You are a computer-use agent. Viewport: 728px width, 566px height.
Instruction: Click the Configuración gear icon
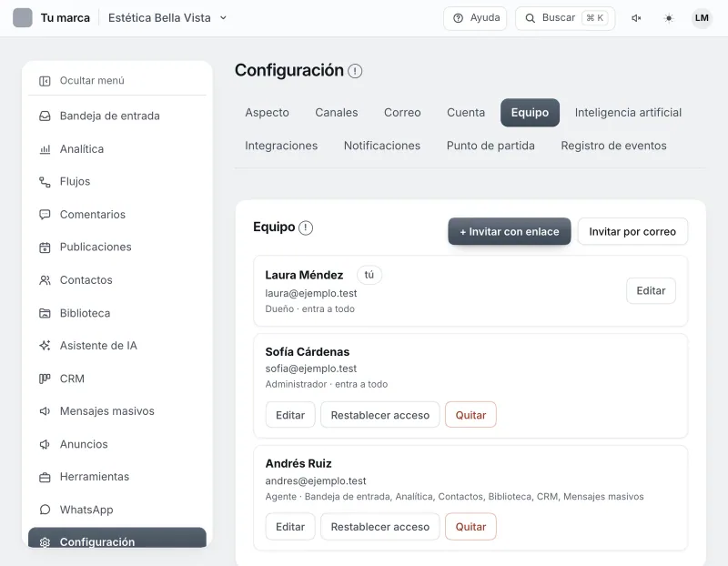(x=45, y=542)
